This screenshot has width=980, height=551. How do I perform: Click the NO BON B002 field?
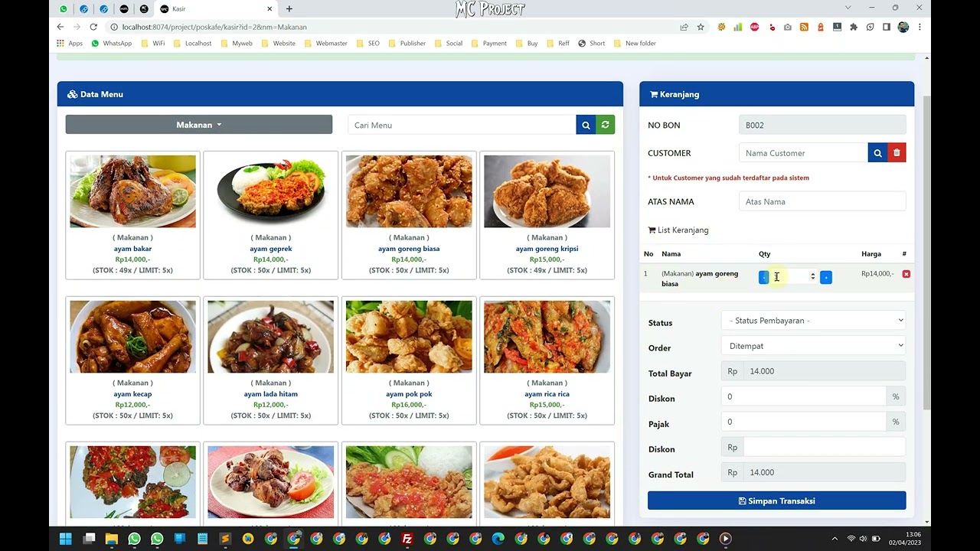[822, 125]
